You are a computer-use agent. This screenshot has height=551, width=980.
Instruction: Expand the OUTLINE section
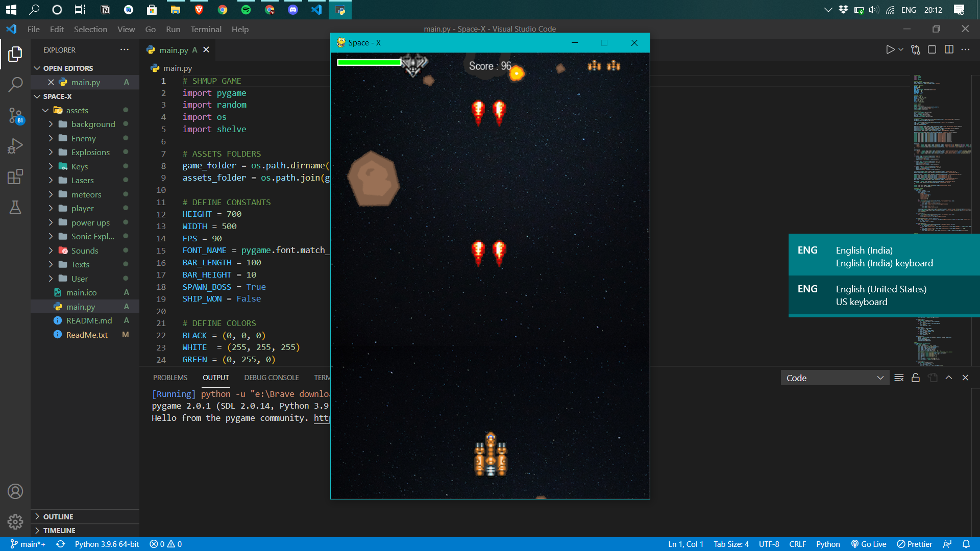click(58, 517)
